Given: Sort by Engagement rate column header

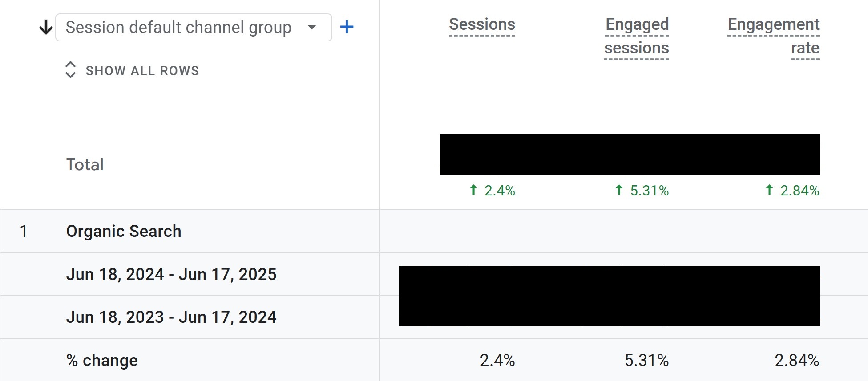Looking at the screenshot, I should (774, 36).
